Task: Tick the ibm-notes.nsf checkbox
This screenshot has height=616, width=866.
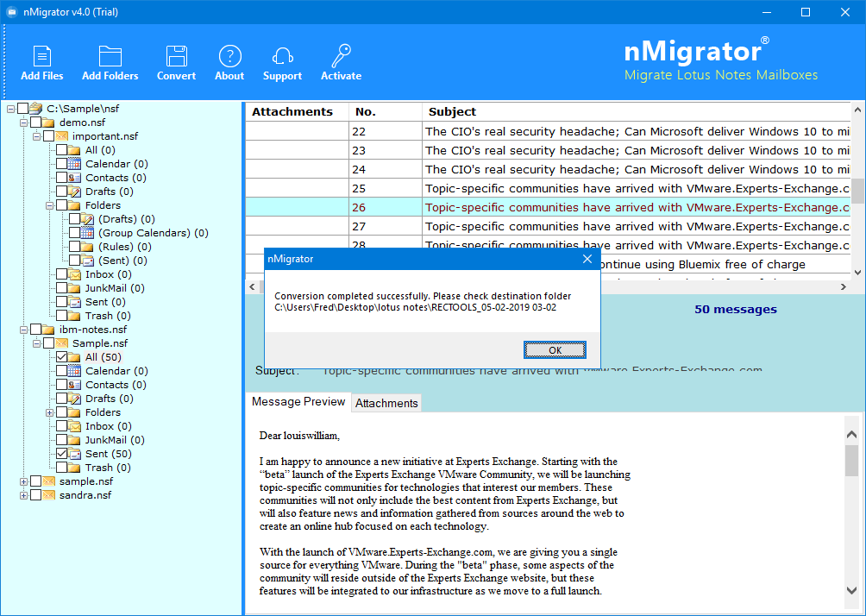Action: [x=35, y=330]
